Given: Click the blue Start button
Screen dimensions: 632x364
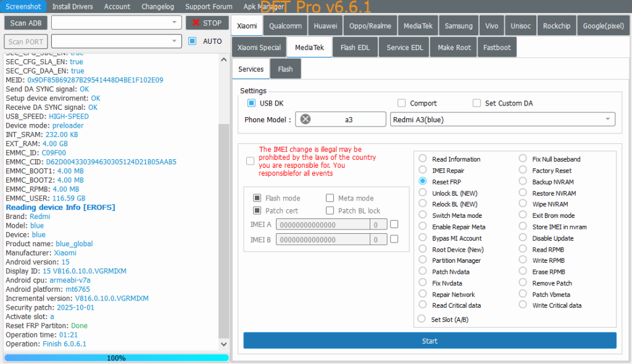Looking at the screenshot, I should (430, 341).
